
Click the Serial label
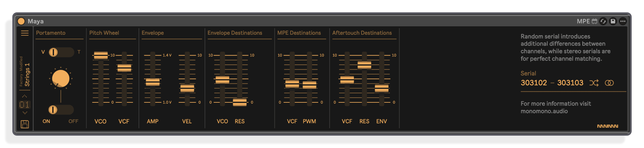[528, 73]
